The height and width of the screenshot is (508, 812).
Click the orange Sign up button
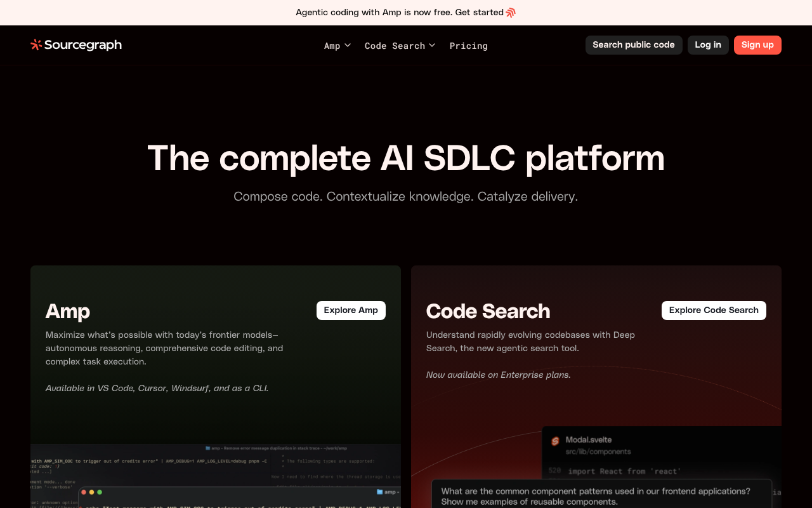tap(757, 44)
